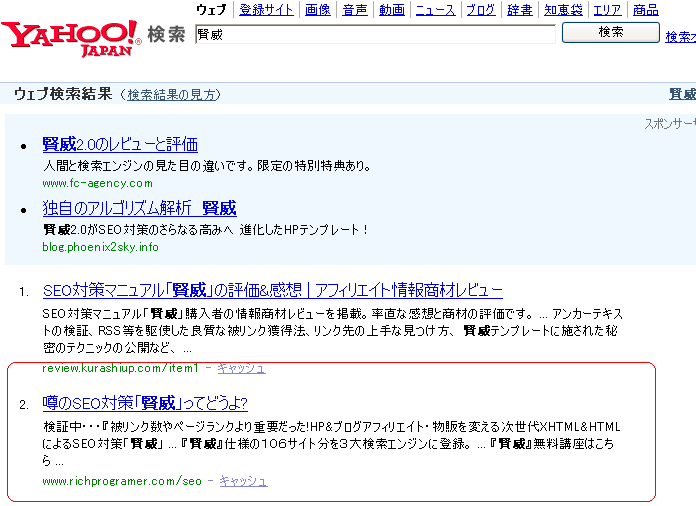Open the 登録サイト search tab

click(x=266, y=10)
